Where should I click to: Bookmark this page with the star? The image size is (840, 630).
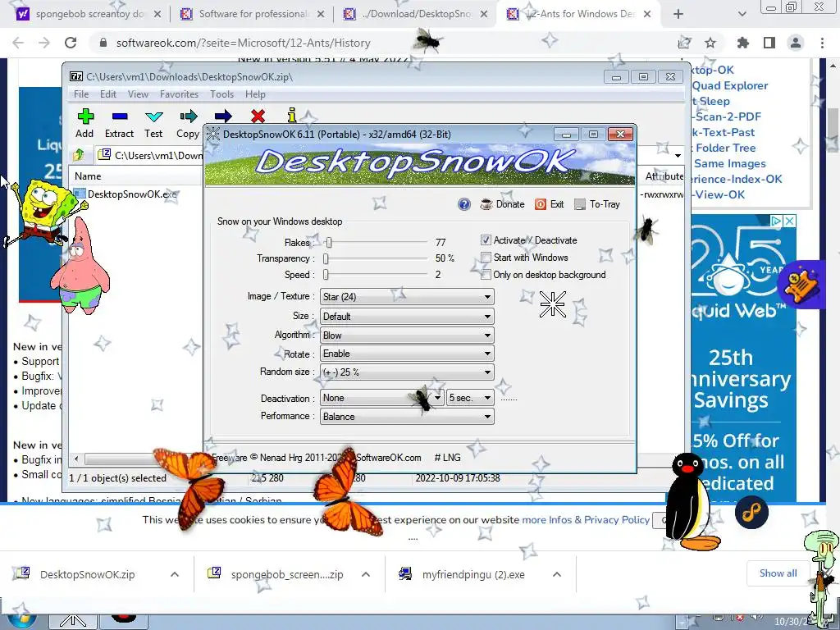(x=710, y=43)
